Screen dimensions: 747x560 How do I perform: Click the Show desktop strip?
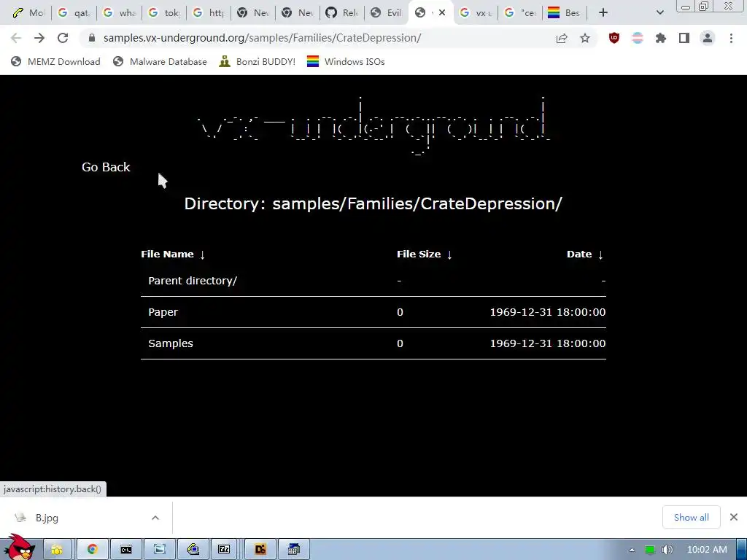[x=742, y=550]
